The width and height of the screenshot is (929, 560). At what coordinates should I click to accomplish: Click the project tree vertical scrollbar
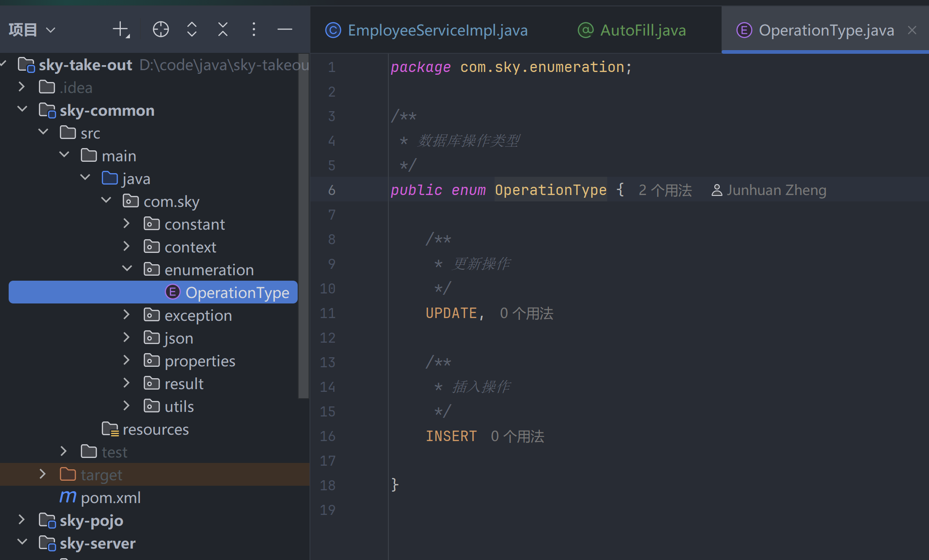[x=303, y=228]
